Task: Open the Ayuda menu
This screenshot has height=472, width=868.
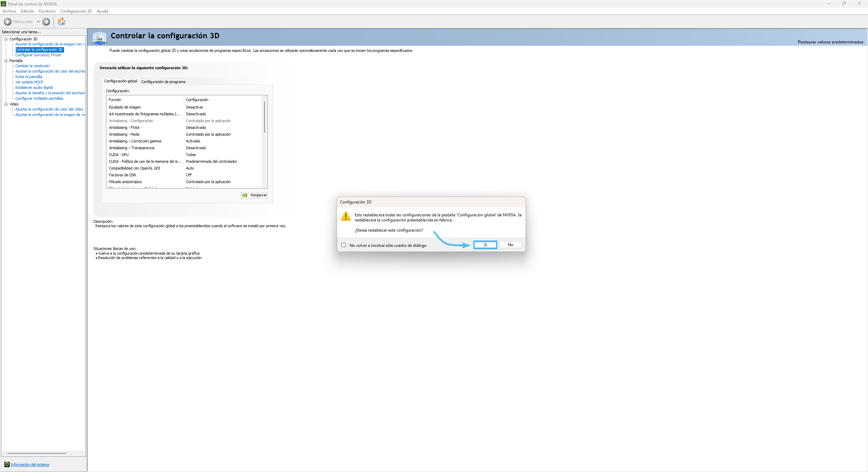Action: tap(102, 11)
